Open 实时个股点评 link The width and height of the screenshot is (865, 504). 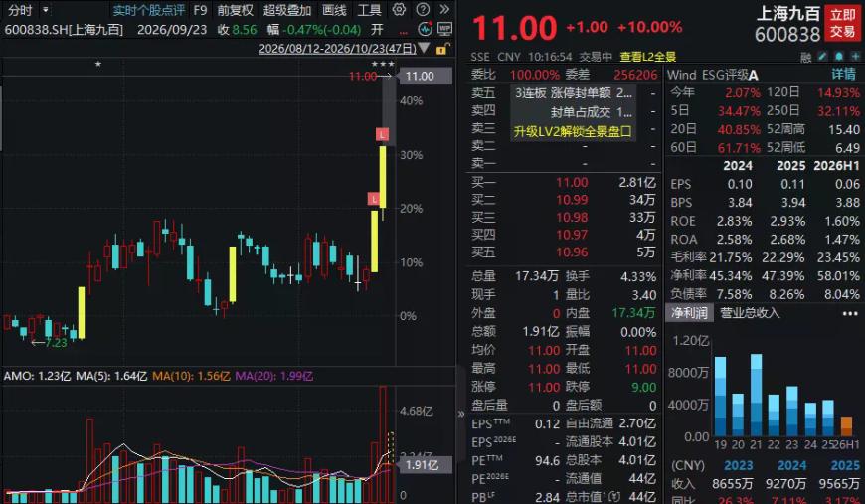click(x=148, y=10)
